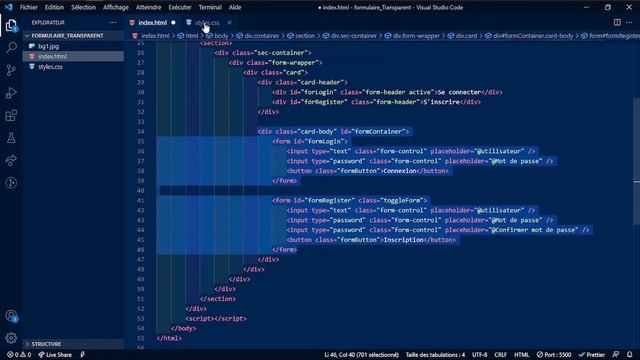Click the editor vertical scrollbar
Viewport: 640px width, 360px height.
[636, 161]
